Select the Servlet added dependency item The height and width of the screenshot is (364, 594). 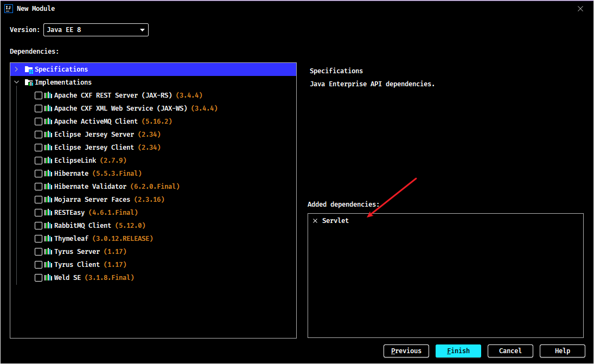click(x=335, y=221)
